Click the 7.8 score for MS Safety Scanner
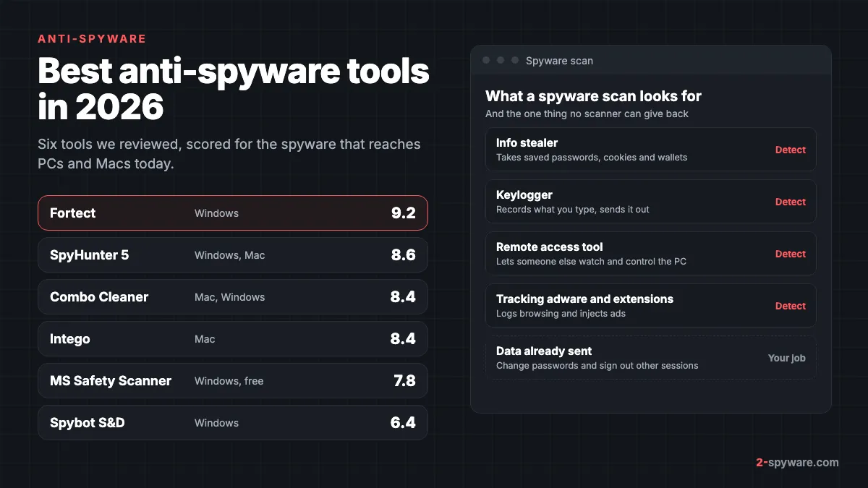The height and width of the screenshot is (488, 868). coord(404,381)
